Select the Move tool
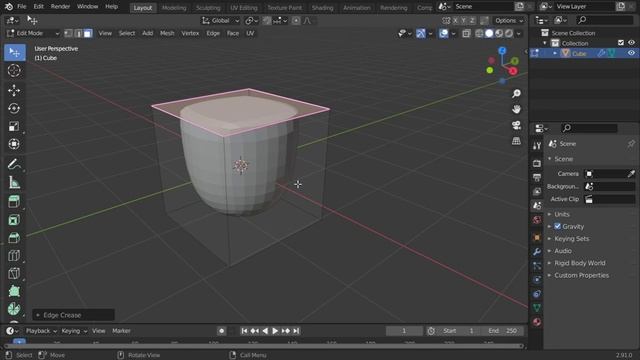 point(14,90)
